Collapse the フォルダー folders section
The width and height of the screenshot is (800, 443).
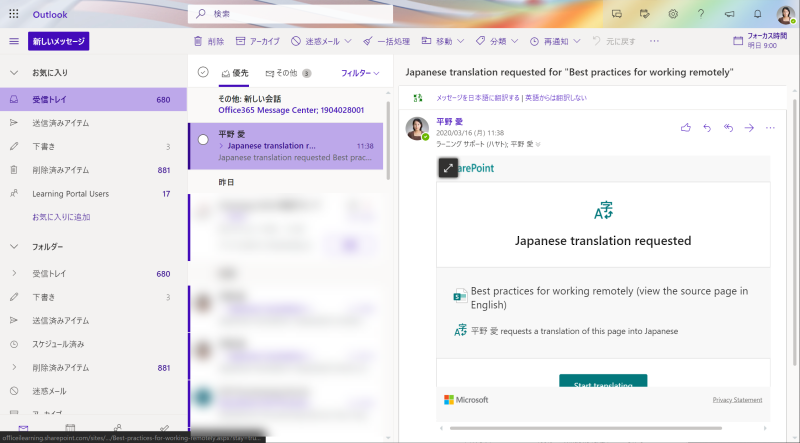pos(14,247)
